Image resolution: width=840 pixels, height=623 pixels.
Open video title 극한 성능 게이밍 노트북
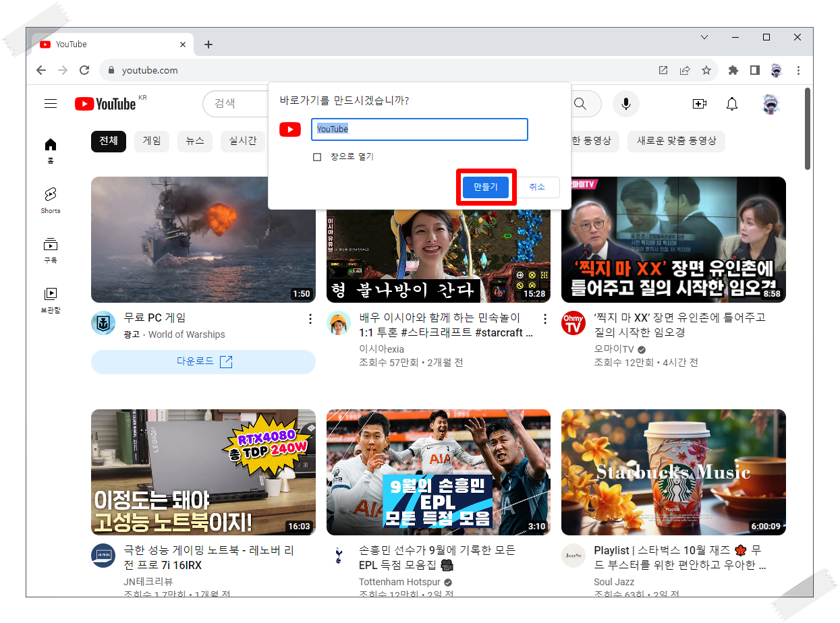pos(208,558)
